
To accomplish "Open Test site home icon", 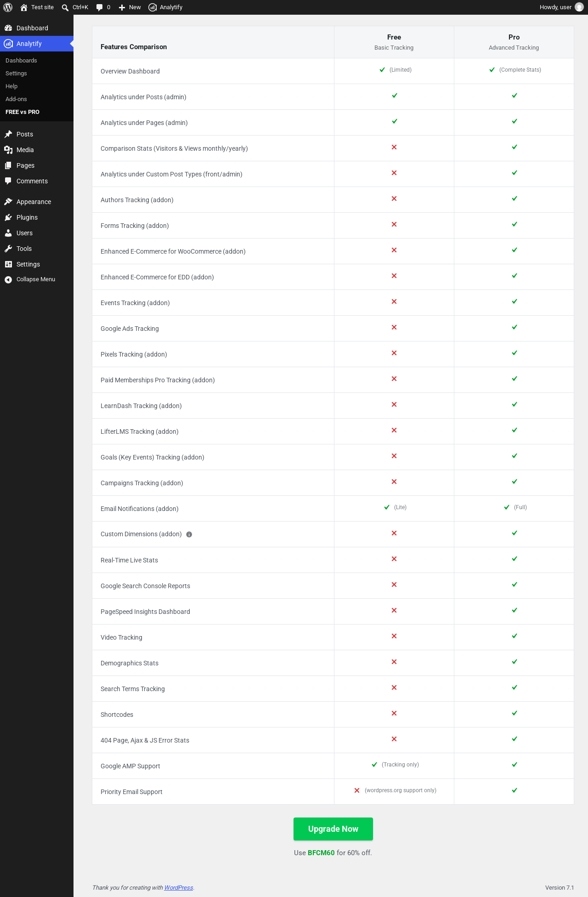I will coord(24,7).
